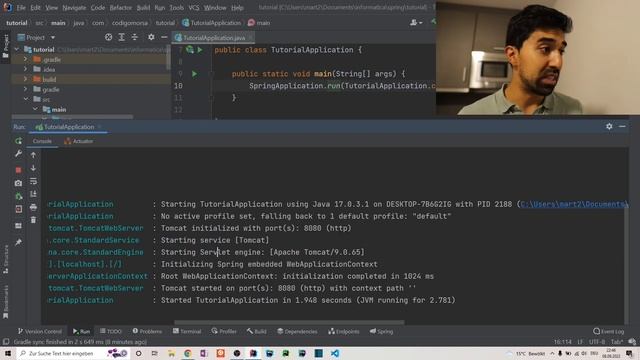Expand the gradle folder
Viewport: 640px width, 360px height.
[x=26, y=89]
